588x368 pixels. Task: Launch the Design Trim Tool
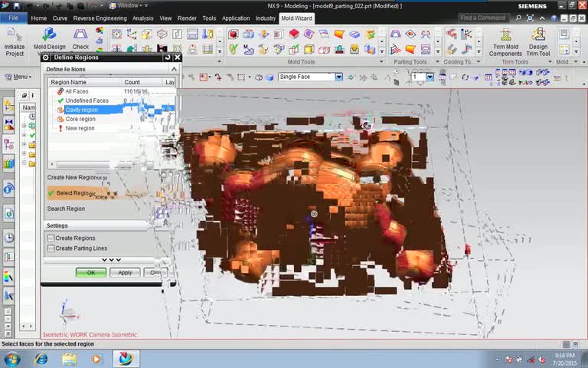pos(538,42)
